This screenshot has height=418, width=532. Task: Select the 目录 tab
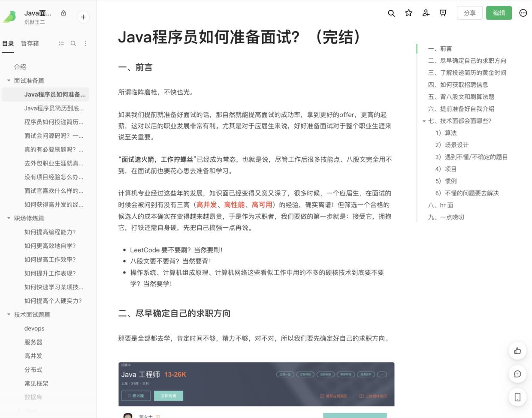pos(8,44)
